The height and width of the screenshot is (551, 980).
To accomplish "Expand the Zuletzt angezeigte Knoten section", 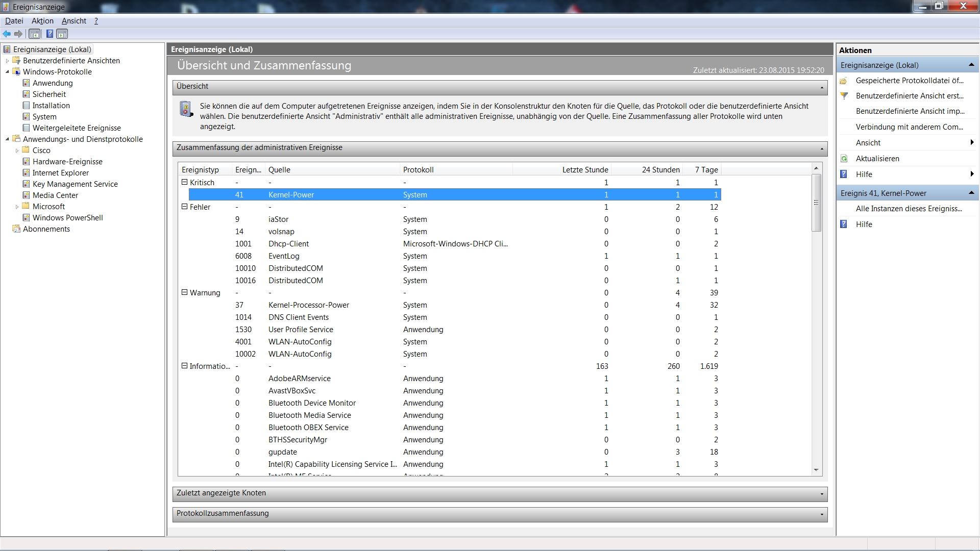I will click(x=822, y=494).
